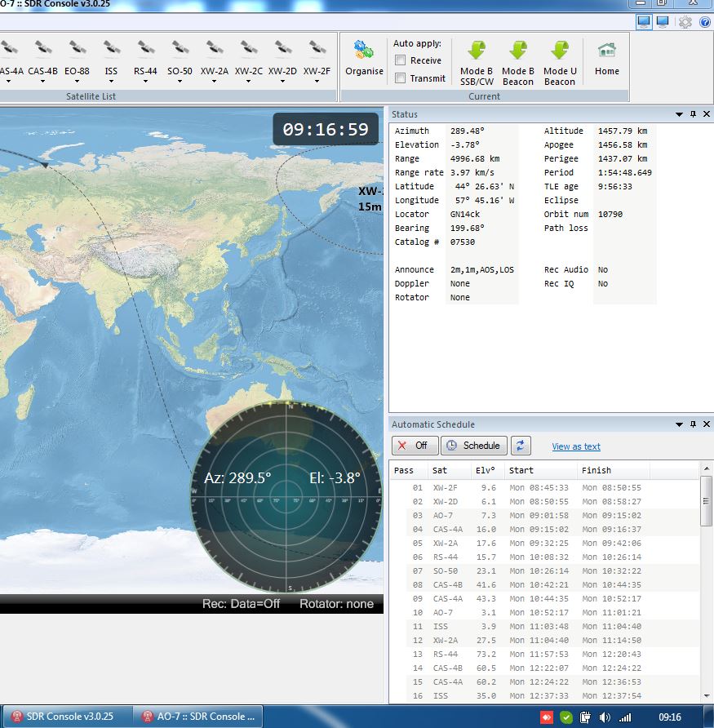Screen dimensions: 714x728
Task: Open Status panel dropdown arrow
Action: [x=679, y=114]
